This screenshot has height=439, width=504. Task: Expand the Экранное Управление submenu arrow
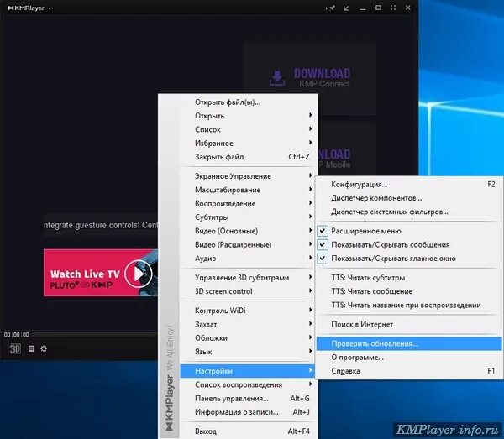[x=311, y=175]
